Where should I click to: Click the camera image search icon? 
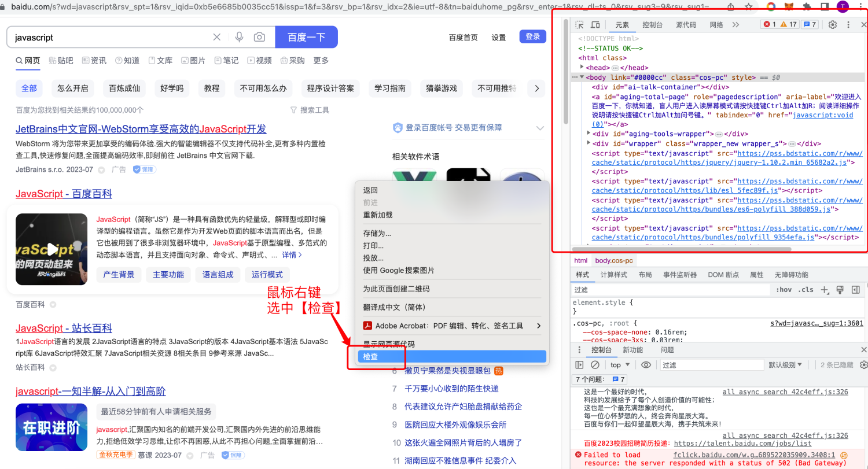pyautogui.click(x=259, y=37)
